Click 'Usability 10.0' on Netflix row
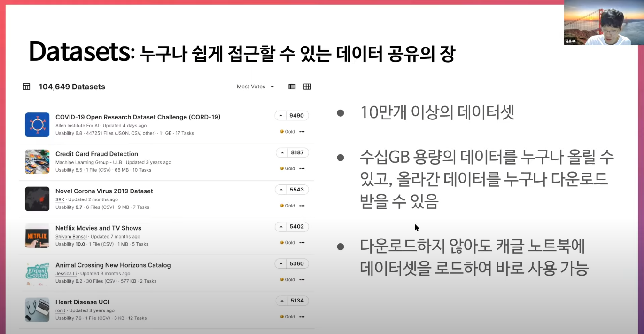644x334 pixels. pos(70,244)
